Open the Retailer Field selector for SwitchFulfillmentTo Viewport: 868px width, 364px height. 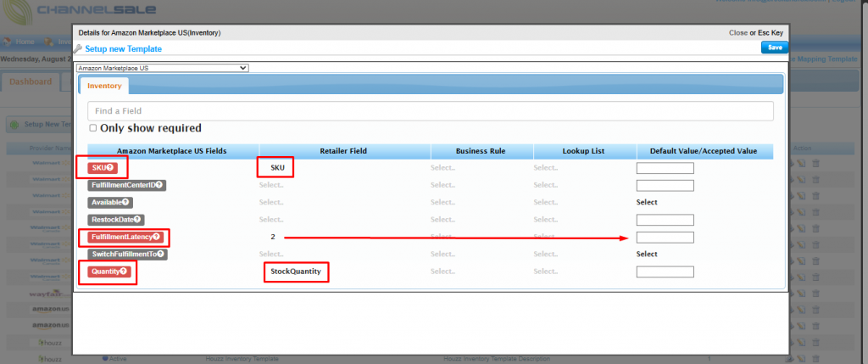(271, 254)
